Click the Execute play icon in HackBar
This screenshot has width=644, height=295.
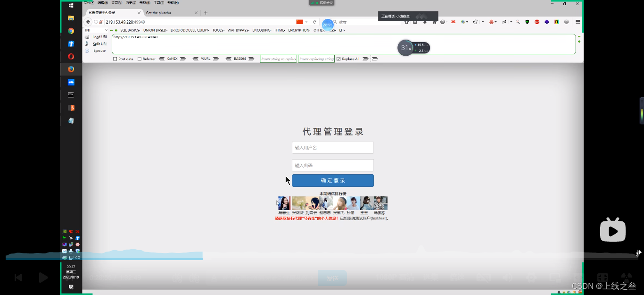87,51
